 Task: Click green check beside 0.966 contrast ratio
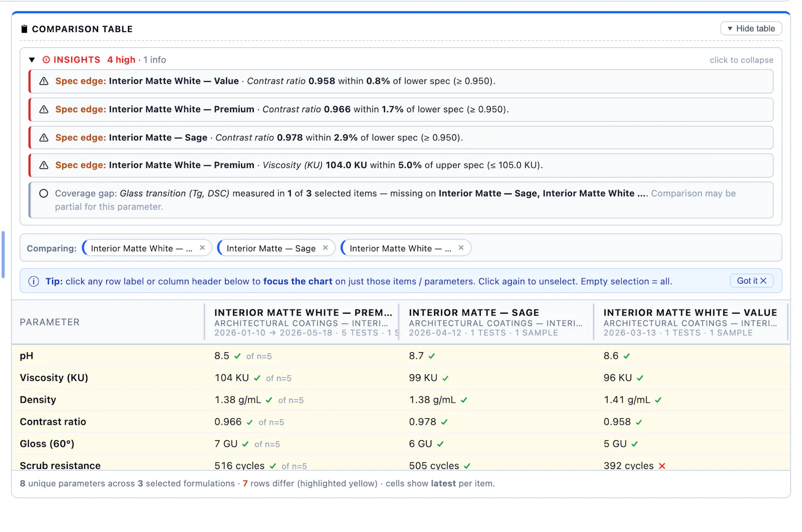point(250,422)
